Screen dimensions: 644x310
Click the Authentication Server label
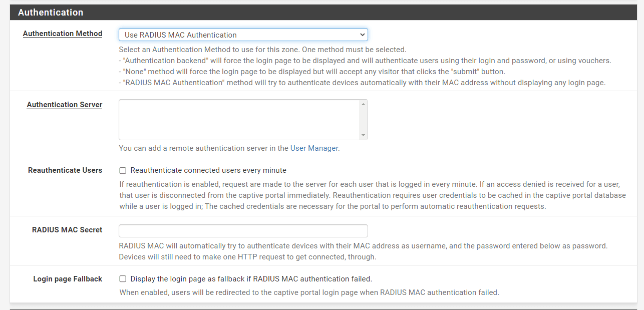tap(65, 105)
